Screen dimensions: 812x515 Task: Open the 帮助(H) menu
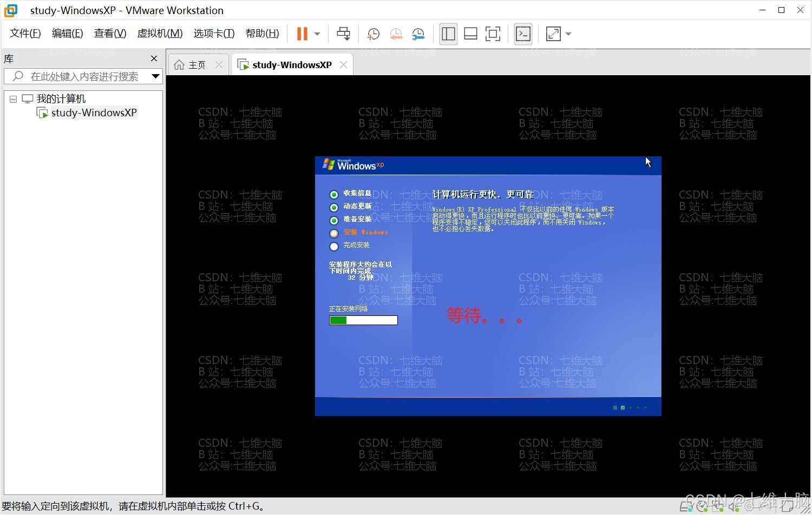(263, 34)
